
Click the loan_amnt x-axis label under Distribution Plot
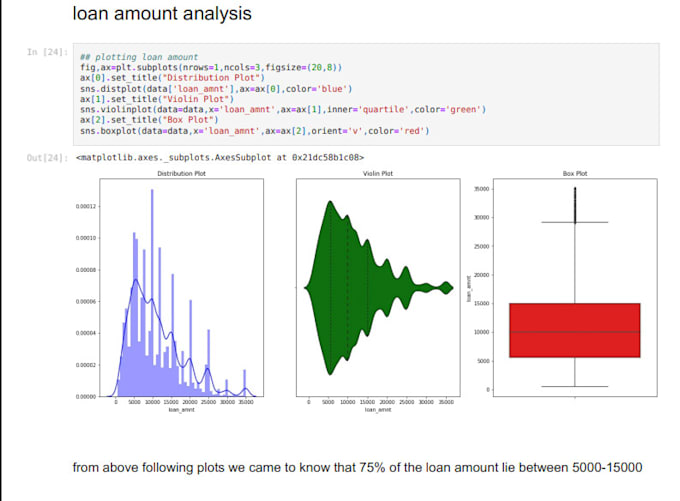tap(181, 409)
